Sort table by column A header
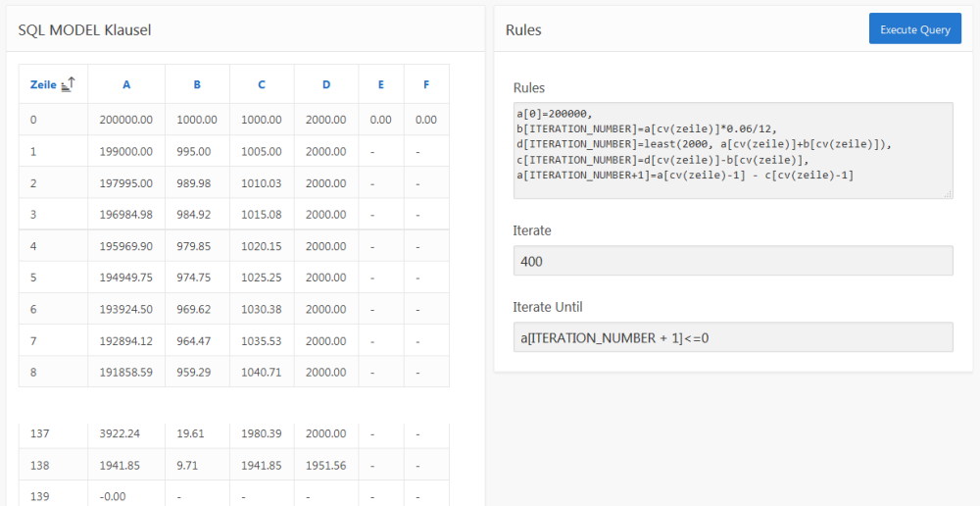 (x=126, y=84)
